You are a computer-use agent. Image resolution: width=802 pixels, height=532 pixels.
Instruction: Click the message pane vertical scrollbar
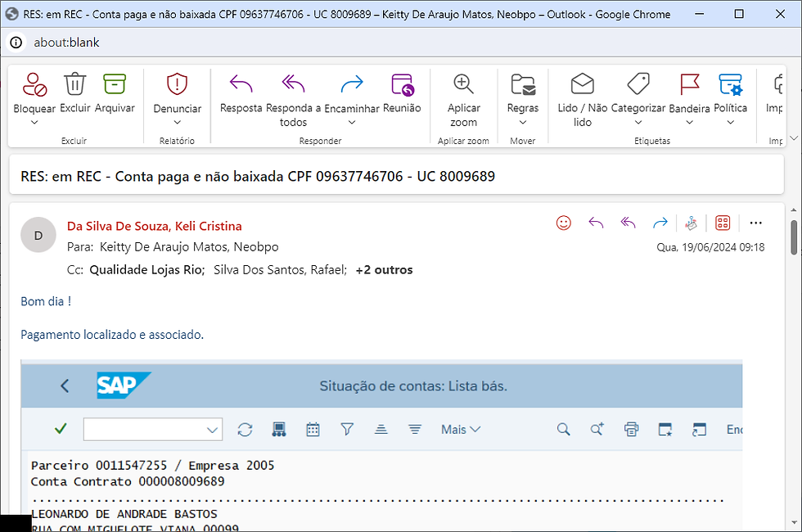tap(794, 237)
